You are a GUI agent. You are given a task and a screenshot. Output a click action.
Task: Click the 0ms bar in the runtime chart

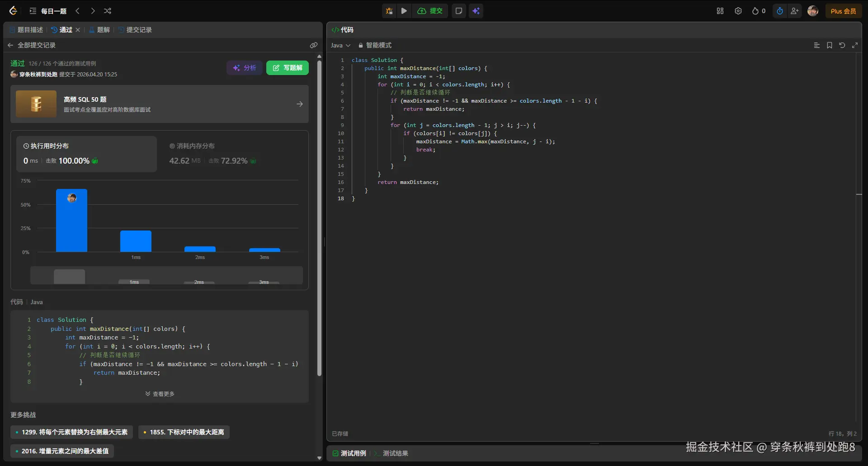coord(71,221)
